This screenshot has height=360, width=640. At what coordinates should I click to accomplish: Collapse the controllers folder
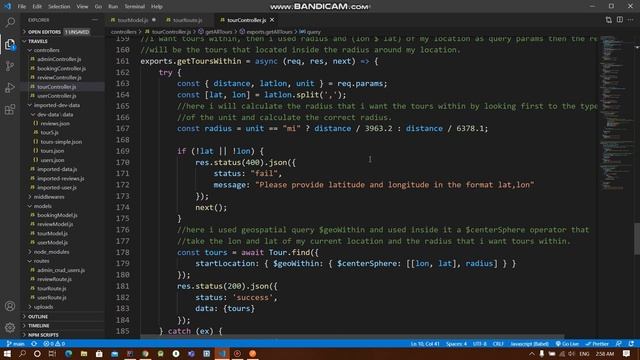point(46,50)
